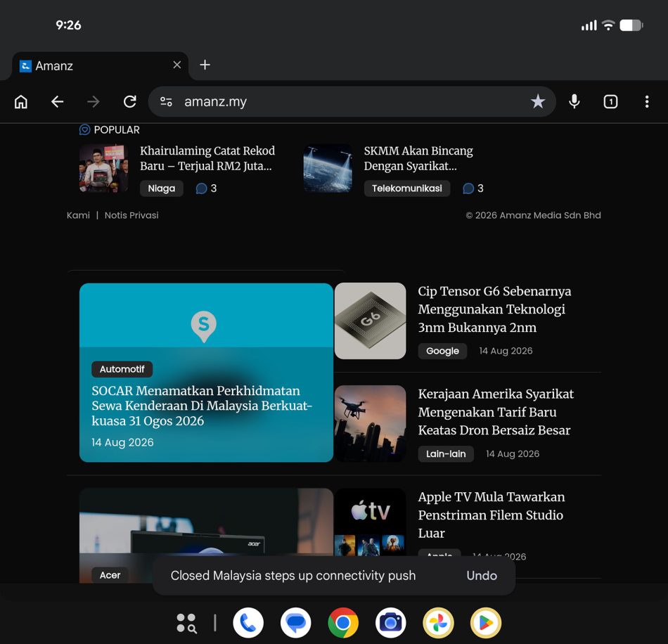Viewport: 668px width, 644px height.
Task: Click the Tensor G6 chip thumbnail
Action: (370, 321)
